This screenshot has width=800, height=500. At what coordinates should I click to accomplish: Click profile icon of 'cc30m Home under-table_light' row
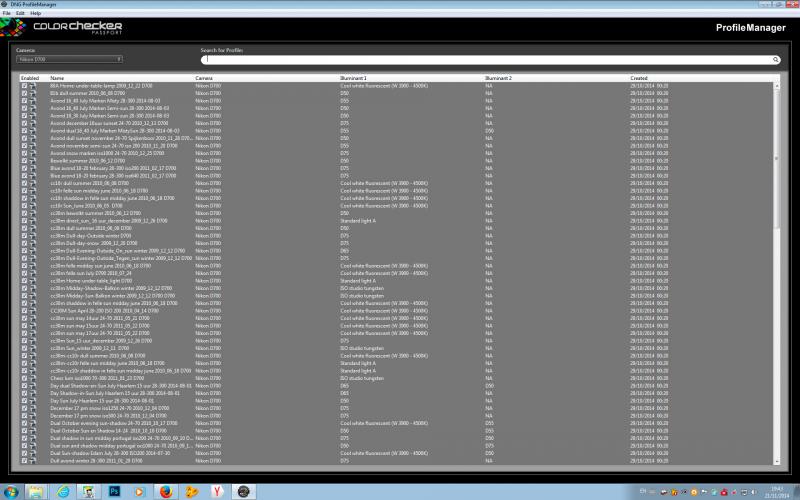pos(33,281)
